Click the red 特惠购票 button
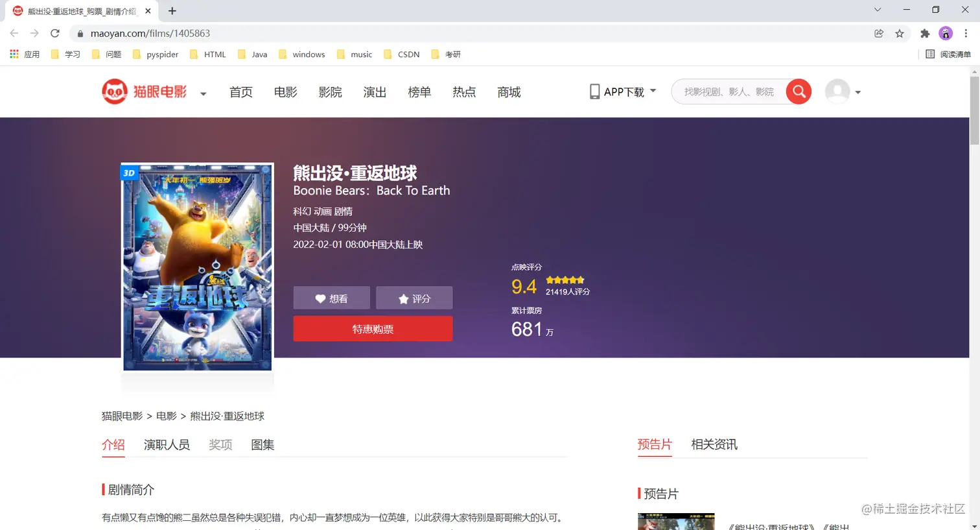 pyautogui.click(x=373, y=329)
